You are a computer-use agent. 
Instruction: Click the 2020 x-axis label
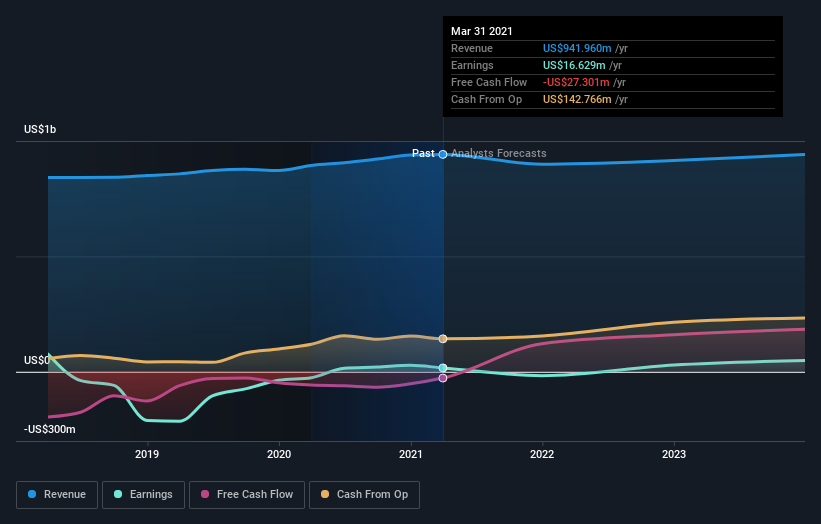pyautogui.click(x=279, y=454)
